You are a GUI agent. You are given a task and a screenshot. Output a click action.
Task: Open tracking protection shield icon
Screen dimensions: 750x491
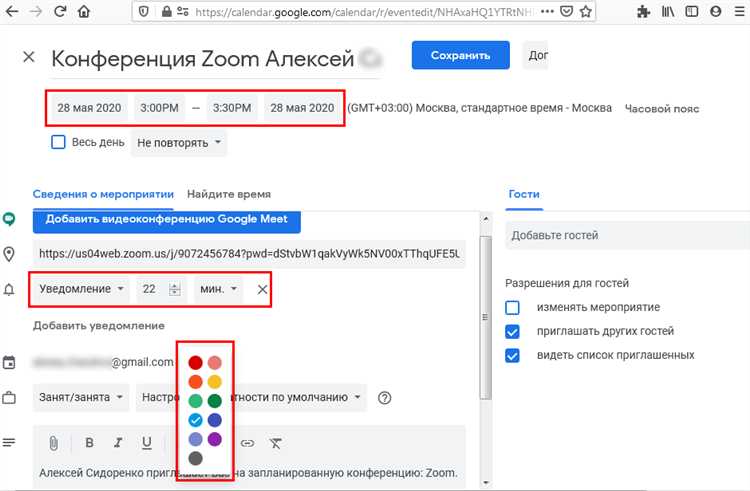pos(143,11)
